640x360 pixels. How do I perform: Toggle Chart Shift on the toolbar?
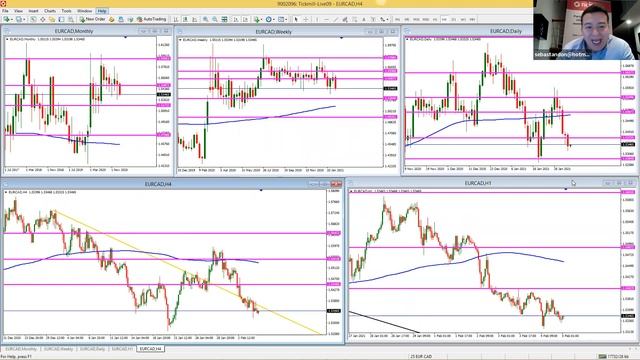pos(245,19)
